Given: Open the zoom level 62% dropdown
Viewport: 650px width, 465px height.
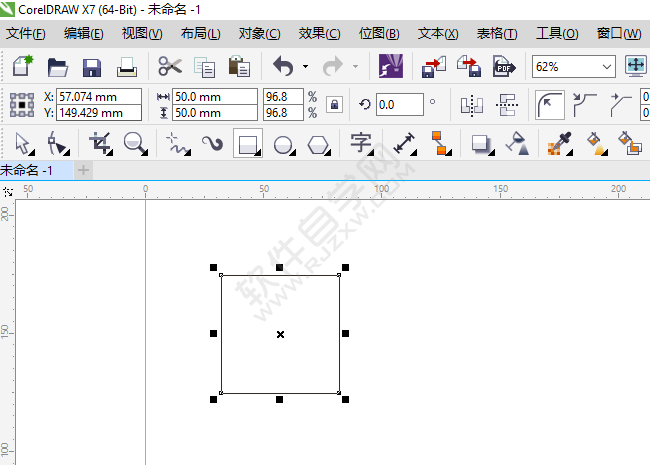Looking at the screenshot, I should click(607, 67).
